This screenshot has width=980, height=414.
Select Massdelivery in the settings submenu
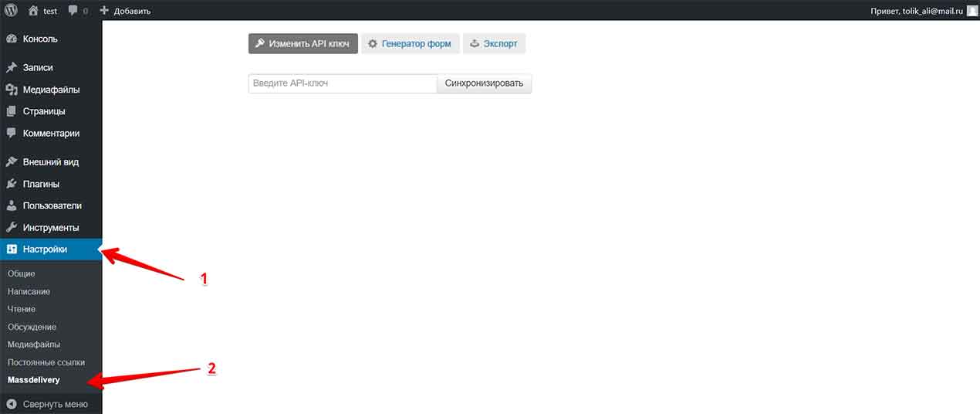click(34, 380)
